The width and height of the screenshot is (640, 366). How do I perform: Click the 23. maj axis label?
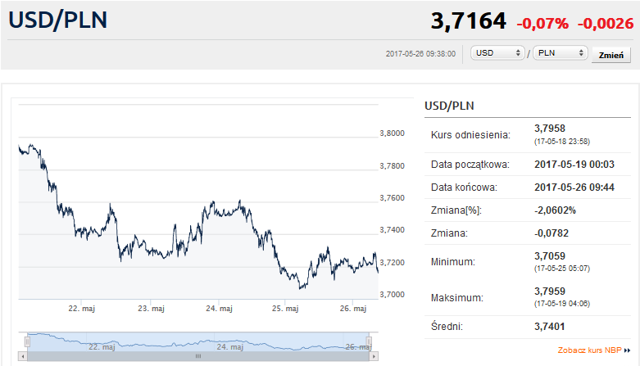pyautogui.click(x=151, y=308)
